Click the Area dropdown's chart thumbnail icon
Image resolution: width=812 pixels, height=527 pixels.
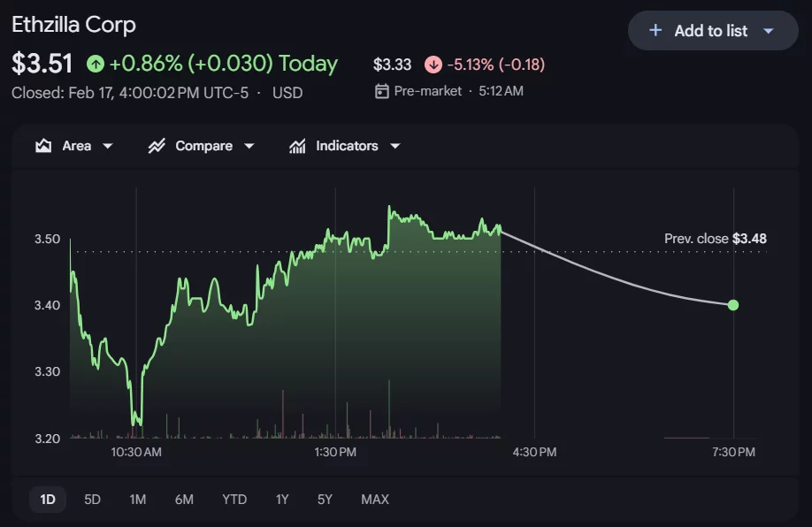42,145
